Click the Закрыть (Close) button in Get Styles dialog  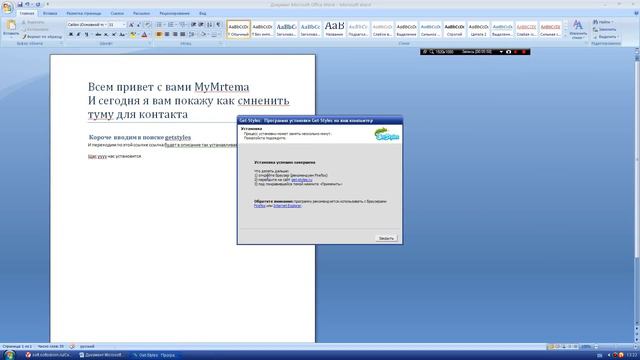[x=386, y=238]
